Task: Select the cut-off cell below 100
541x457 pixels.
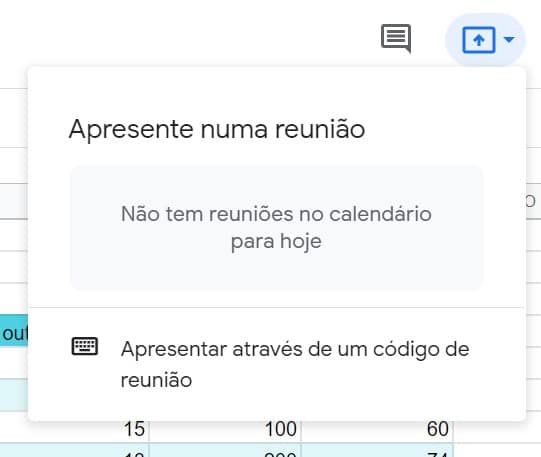Action: tap(225, 450)
